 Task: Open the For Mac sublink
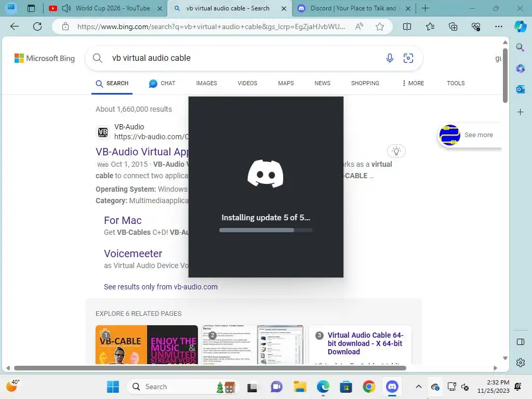[x=123, y=220]
